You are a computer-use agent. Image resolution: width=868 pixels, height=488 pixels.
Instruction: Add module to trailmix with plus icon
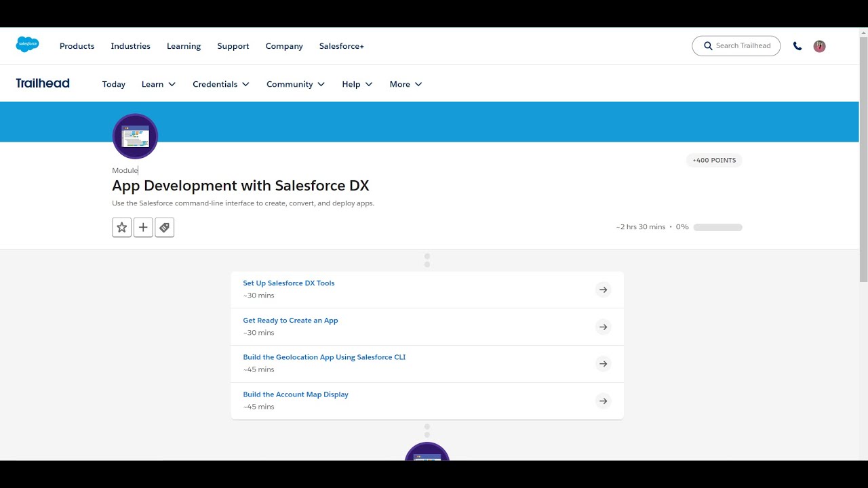[x=143, y=228]
